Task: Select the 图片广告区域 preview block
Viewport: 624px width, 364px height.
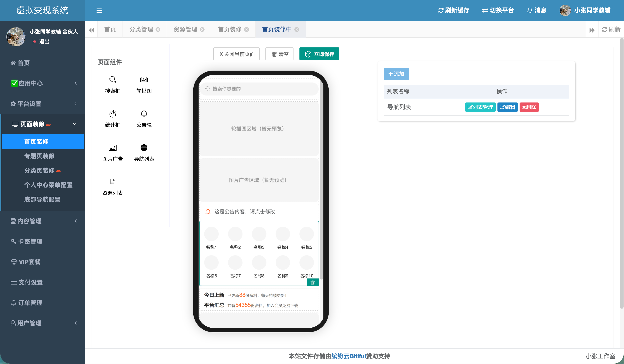Action: 259,180
